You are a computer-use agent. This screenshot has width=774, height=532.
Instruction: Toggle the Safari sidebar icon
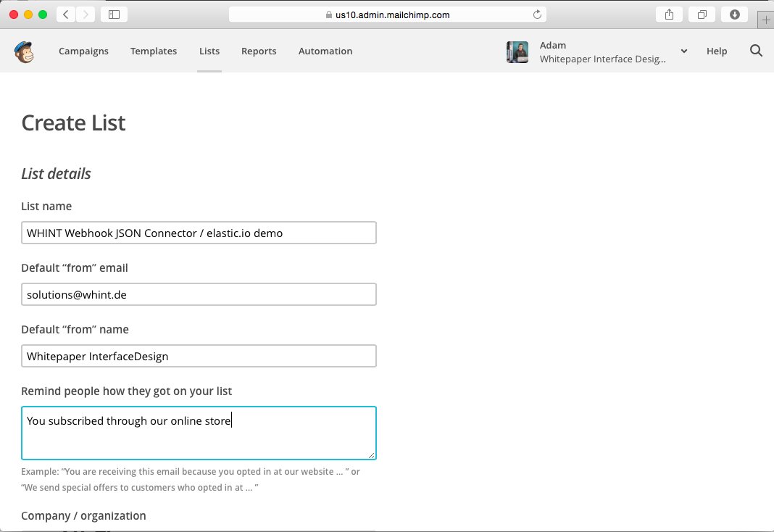pyautogui.click(x=113, y=14)
